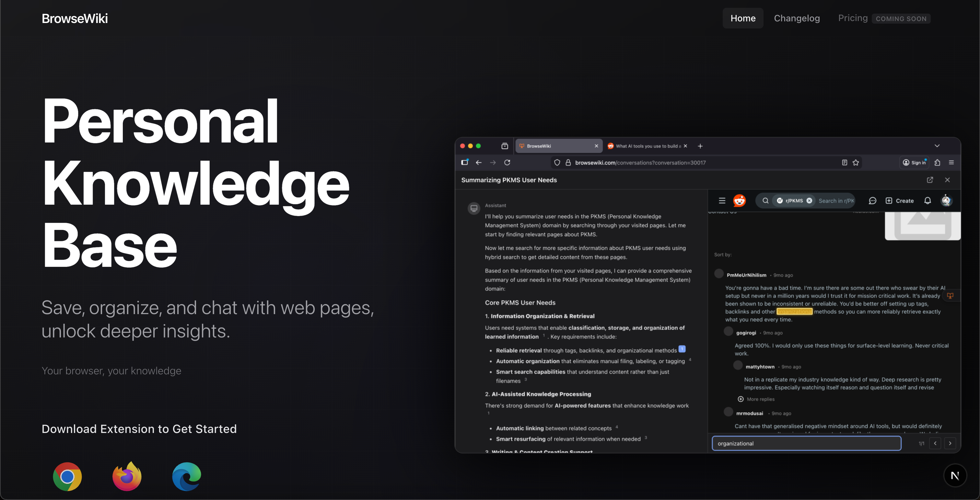Click the Assistant avatar icon
The width and height of the screenshot is (980, 500).
tap(474, 208)
